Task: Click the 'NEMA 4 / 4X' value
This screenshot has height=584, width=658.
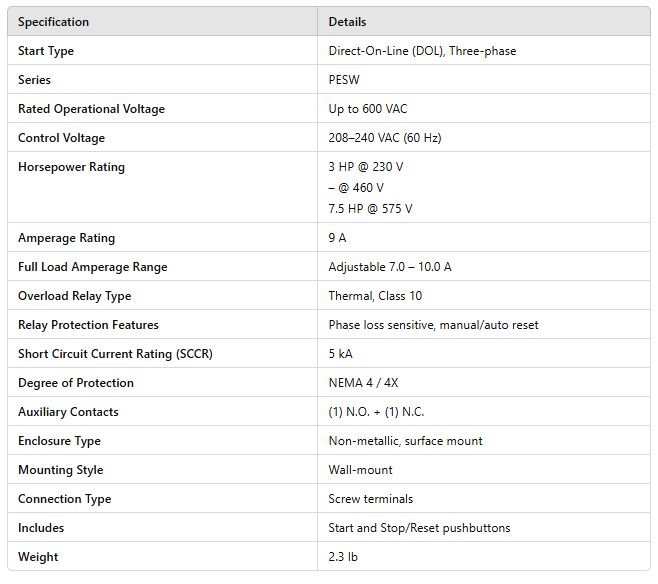Action: (x=364, y=383)
